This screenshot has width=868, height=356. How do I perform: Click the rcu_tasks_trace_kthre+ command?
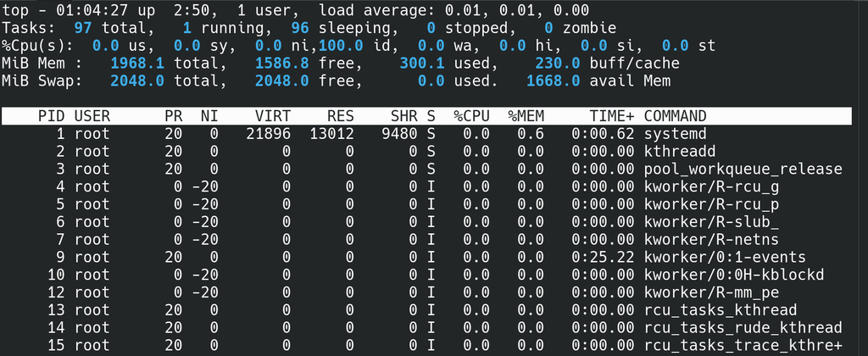743,346
